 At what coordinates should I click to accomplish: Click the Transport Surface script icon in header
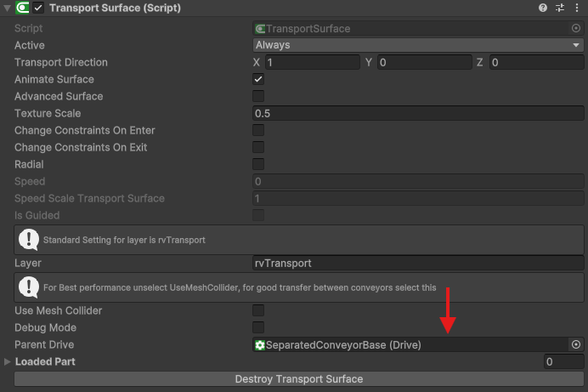click(20, 8)
